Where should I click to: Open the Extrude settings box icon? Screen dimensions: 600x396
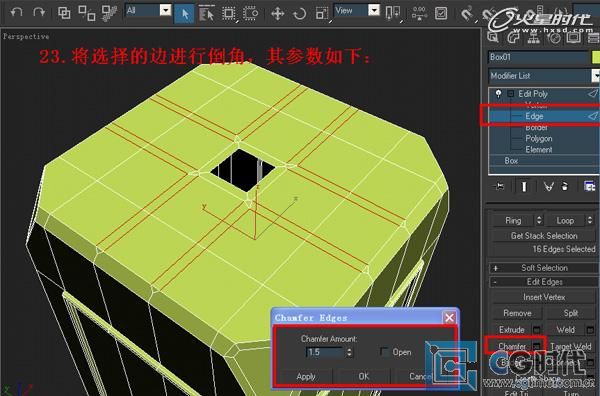pos(537,330)
